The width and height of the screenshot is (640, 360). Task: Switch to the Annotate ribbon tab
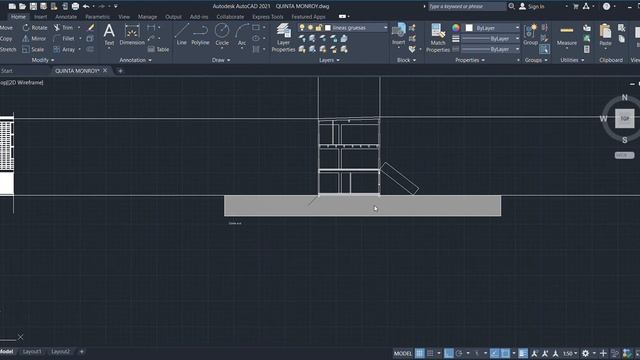66,17
